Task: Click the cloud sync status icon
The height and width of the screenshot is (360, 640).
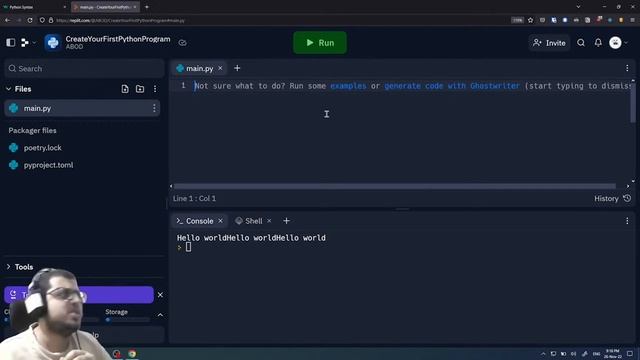Action: (x=182, y=43)
